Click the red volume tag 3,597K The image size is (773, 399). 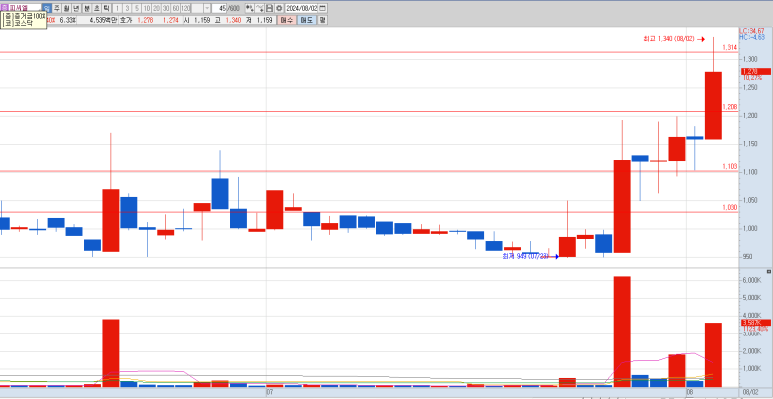click(756, 323)
